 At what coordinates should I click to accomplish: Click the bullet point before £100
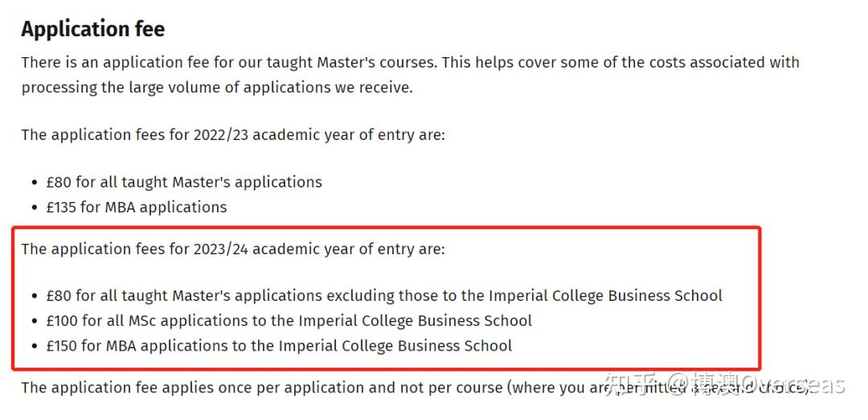click(34, 321)
